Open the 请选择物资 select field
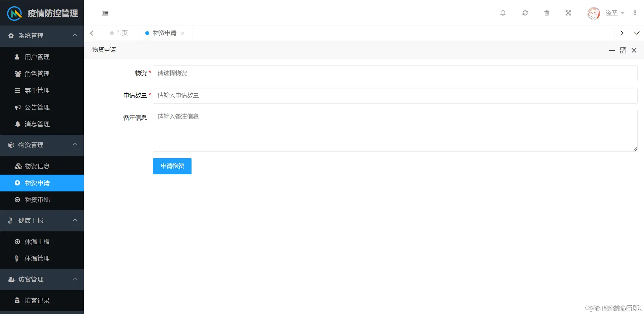The height and width of the screenshot is (314, 644). pos(395,73)
